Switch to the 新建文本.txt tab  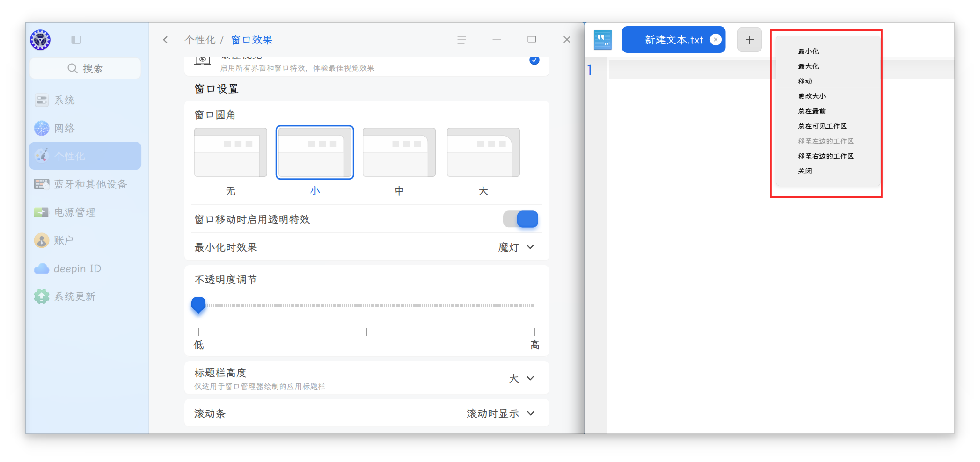(x=673, y=40)
